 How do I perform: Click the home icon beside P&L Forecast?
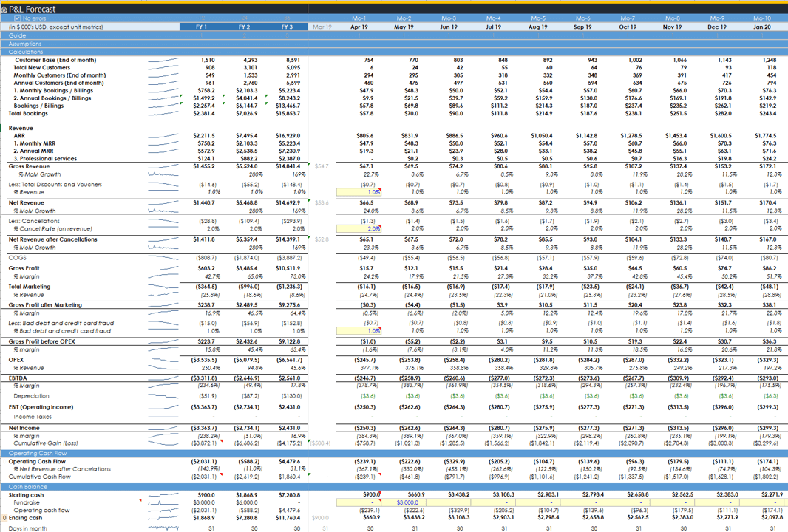click(x=4, y=9)
